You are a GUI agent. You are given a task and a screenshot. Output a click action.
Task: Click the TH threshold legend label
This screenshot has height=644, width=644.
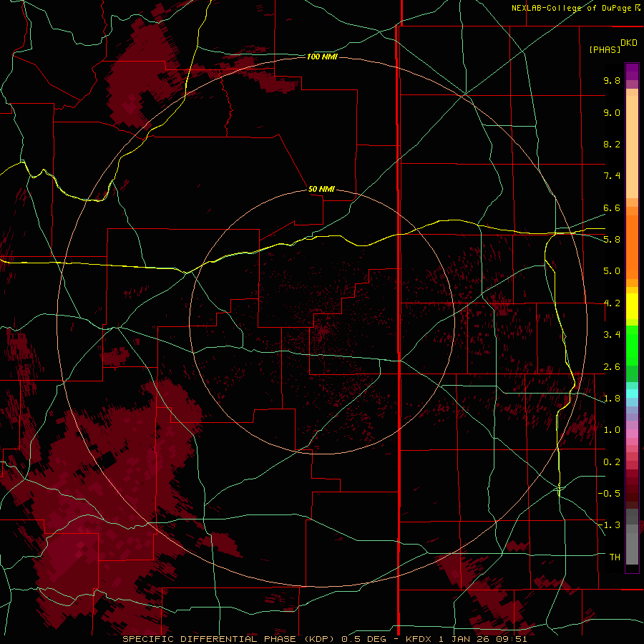tap(615, 557)
